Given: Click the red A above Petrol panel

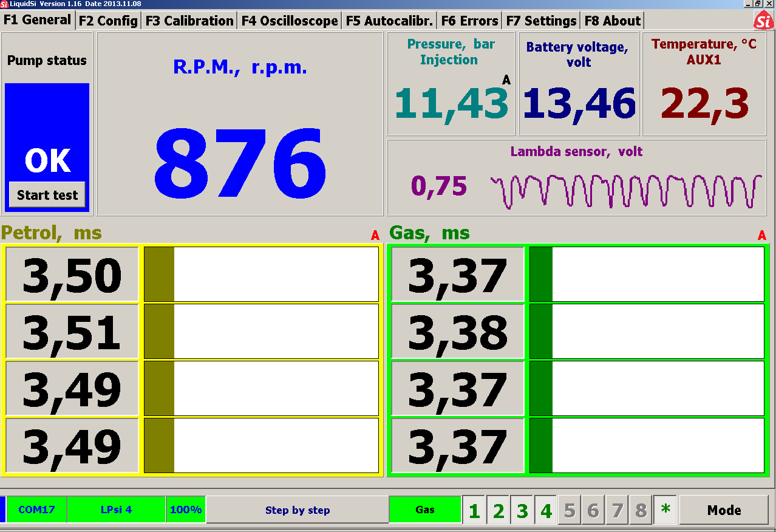Looking at the screenshot, I should 375,236.
